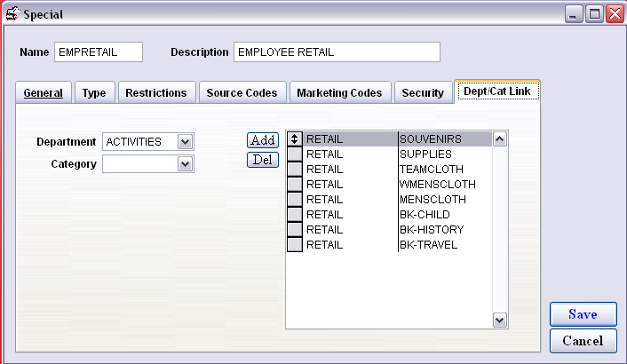
Task: Maximize the Special window
Action: click(x=594, y=14)
